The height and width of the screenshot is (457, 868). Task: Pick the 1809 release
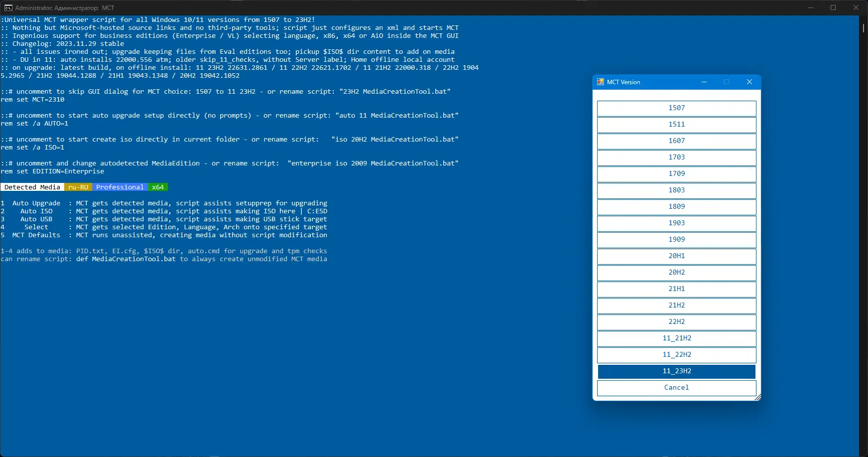click(677, 207)
